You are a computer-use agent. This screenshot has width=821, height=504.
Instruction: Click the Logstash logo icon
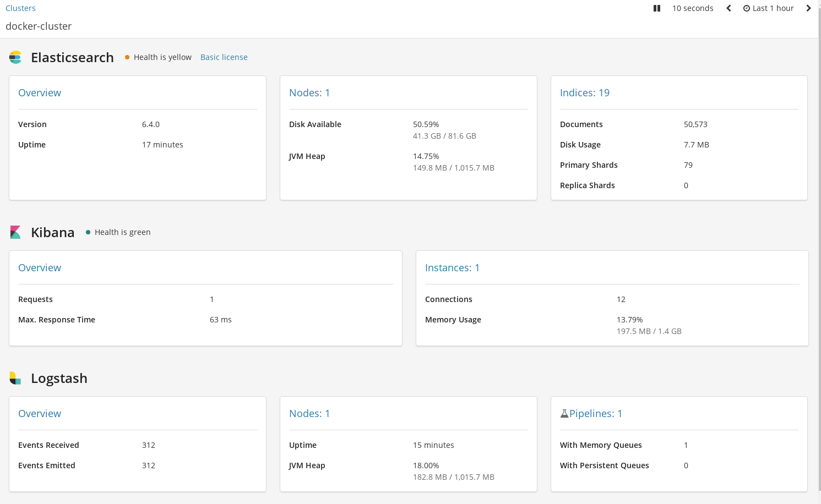(x=15, y=378)
